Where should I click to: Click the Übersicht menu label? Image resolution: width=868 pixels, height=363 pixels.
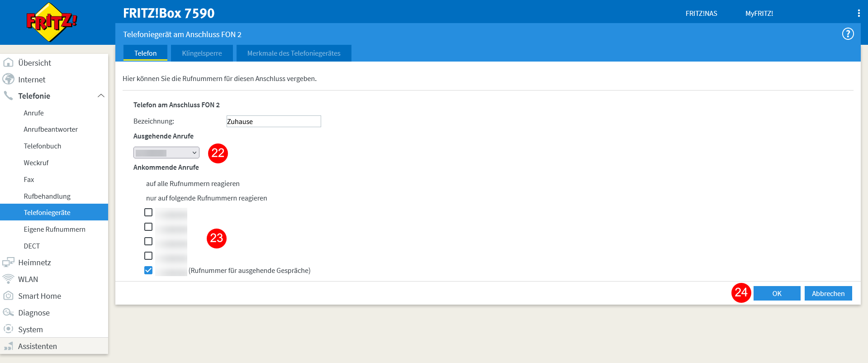(34, 63)
